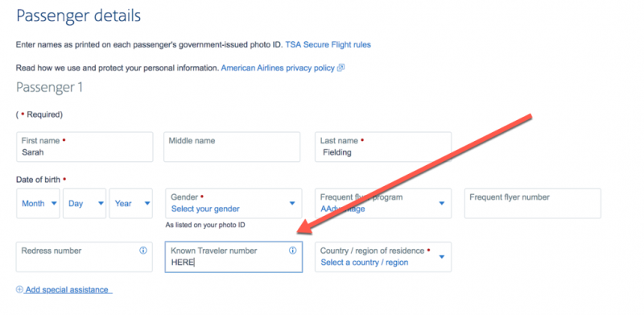
Task: Select a country / region of residence
Action: point(383,257)
